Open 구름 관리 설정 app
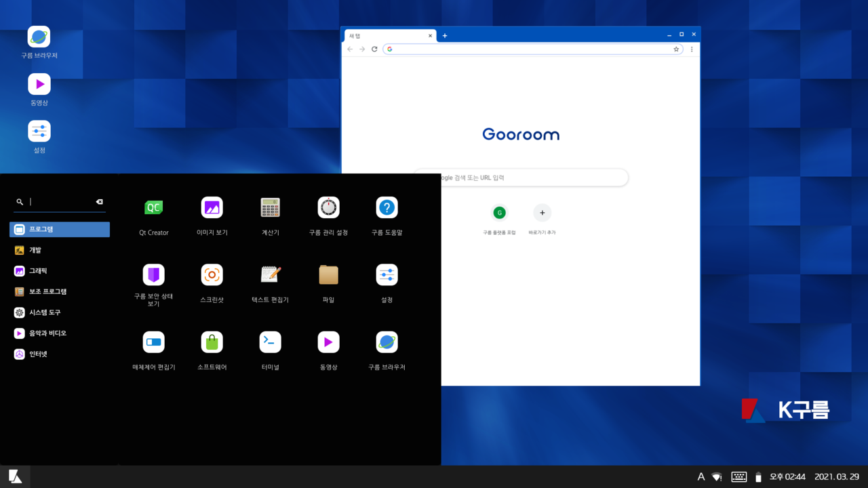Viewport: 868px width, 488px height. (x=328, y=208)
